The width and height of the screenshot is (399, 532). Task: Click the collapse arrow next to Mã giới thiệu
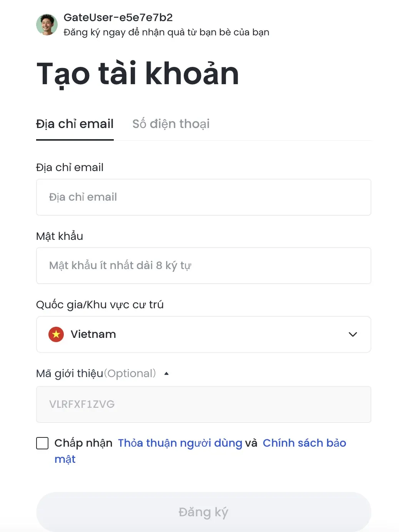(166, 373)
